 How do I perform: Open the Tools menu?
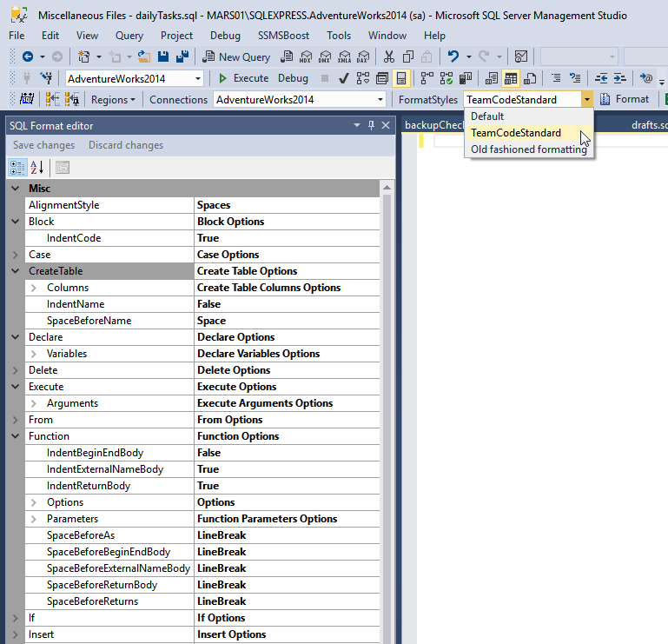339,36
